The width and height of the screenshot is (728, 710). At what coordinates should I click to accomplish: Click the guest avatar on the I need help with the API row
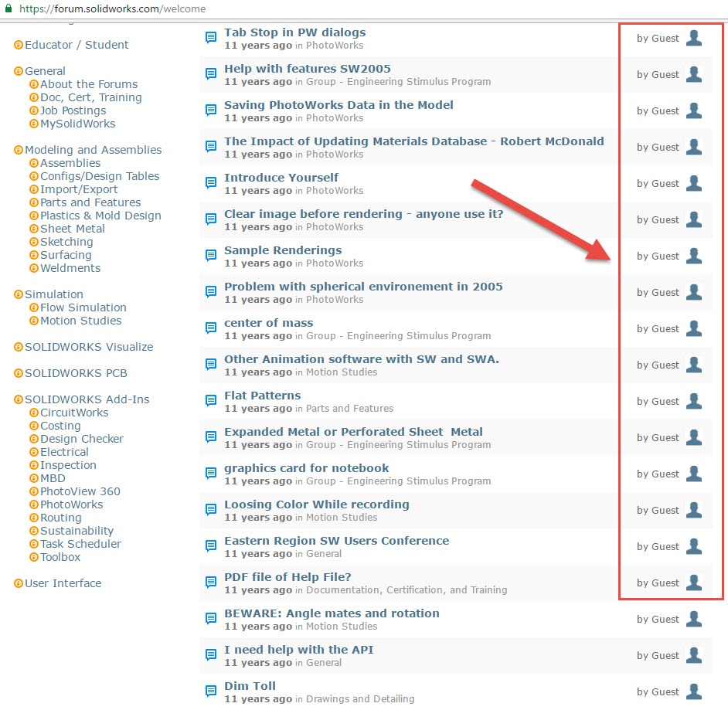click(694, 655)
